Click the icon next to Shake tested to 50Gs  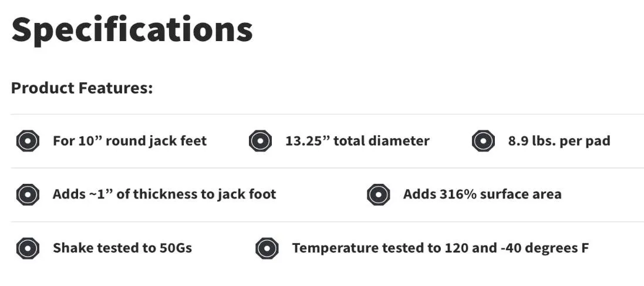coord(28,248)
